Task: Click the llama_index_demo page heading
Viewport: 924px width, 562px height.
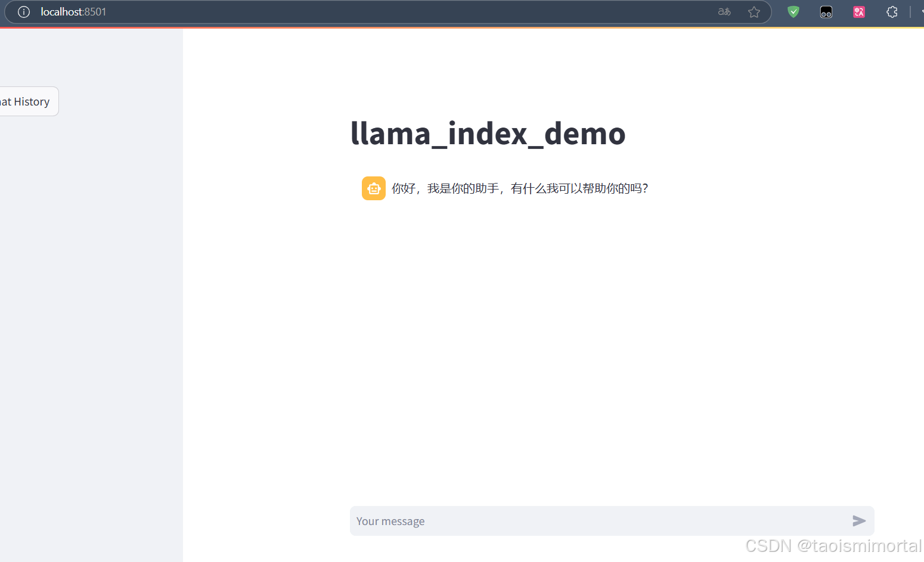Action: 488,133
